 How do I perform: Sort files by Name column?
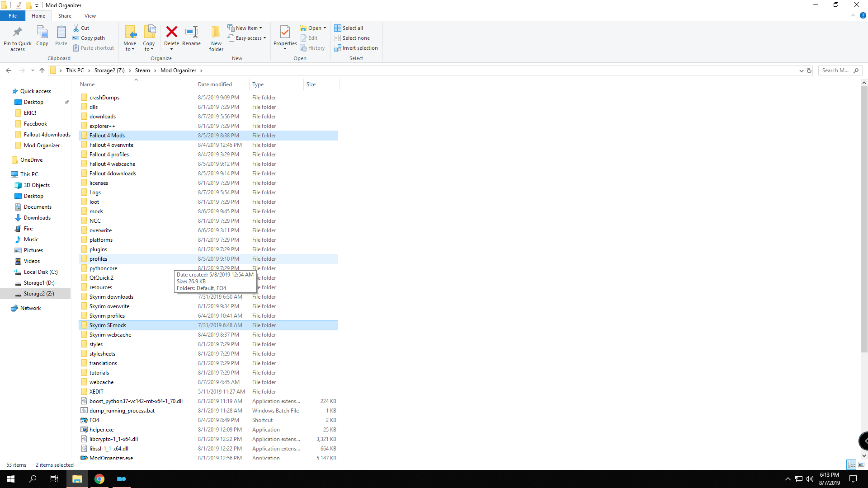(136, 84)
